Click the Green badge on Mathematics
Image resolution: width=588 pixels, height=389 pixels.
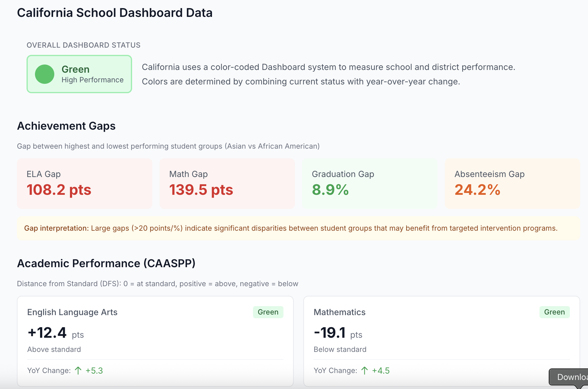click(x=554, y=312)
